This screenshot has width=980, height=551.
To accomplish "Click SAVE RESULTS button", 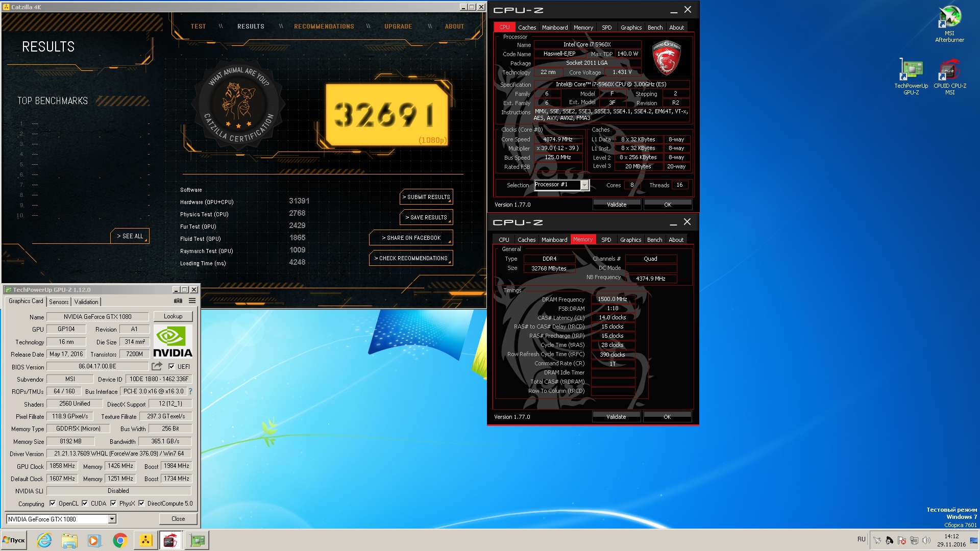I will 426,217.
